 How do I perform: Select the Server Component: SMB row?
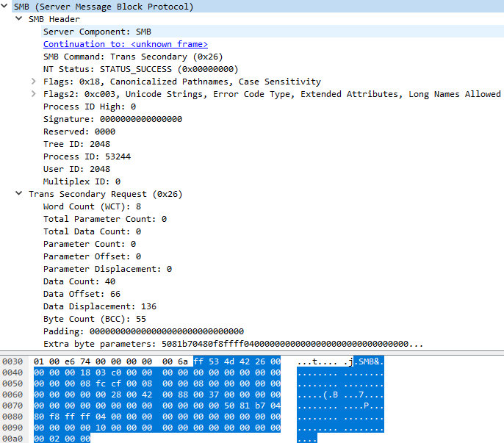click(97, 32)
